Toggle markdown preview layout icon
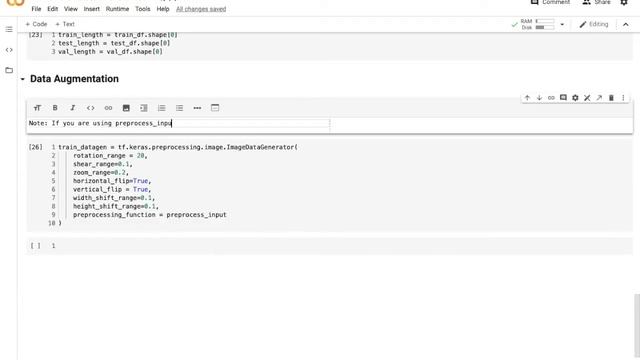Screen dimensions: 640x360 tap(215, 108)
